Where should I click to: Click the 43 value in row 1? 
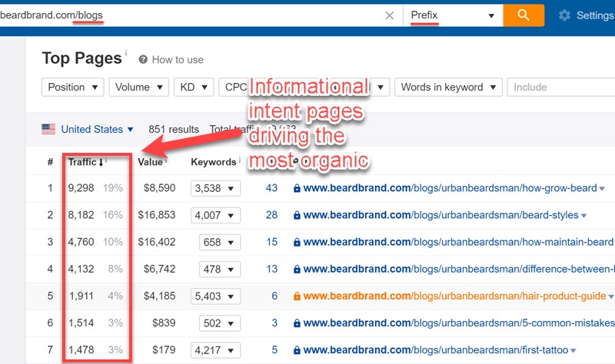point(271,188)
